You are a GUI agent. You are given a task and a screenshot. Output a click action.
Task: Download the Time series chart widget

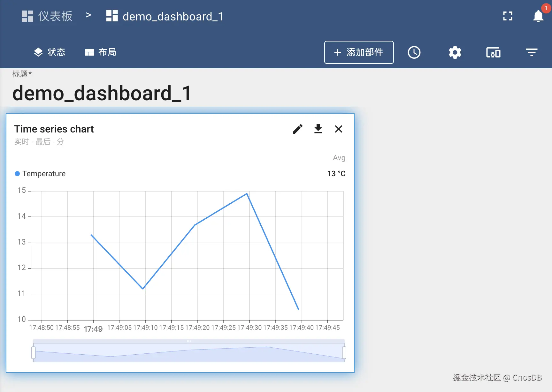318,129
